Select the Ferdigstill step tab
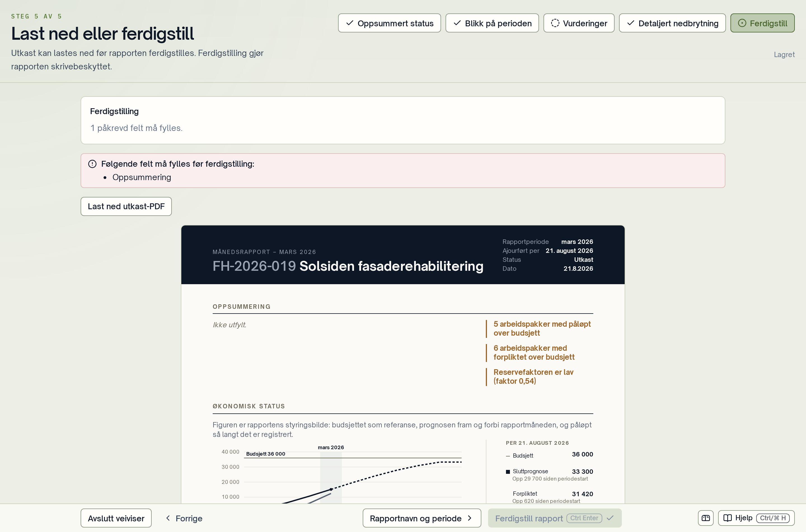The height and width of the screenshot is (532, 806). click(762, 23)
